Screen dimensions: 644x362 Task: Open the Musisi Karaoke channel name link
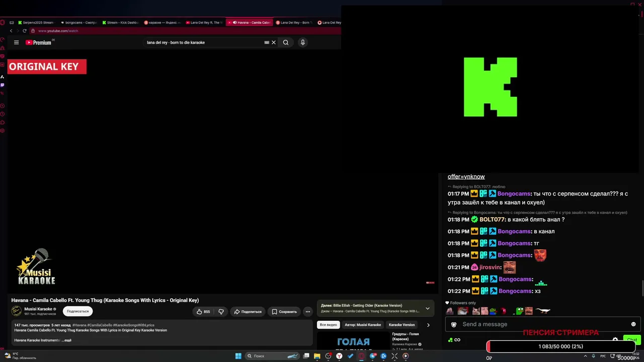tap(38, 309)
